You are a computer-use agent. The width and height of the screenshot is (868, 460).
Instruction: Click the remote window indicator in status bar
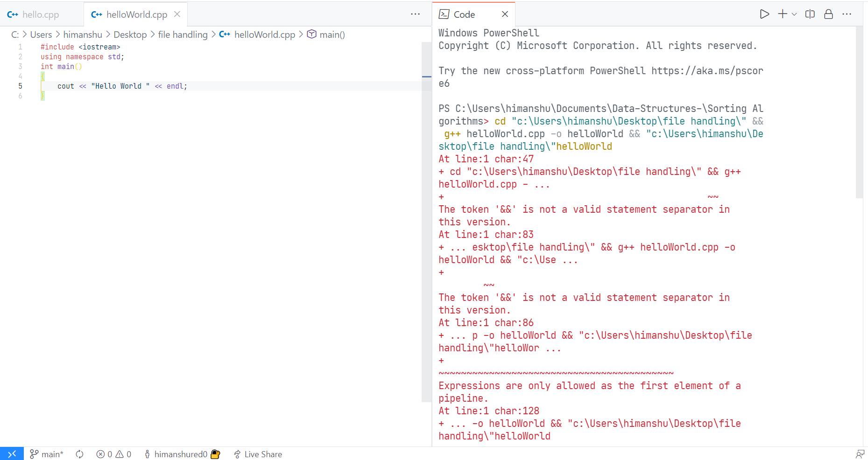[12, 453]
